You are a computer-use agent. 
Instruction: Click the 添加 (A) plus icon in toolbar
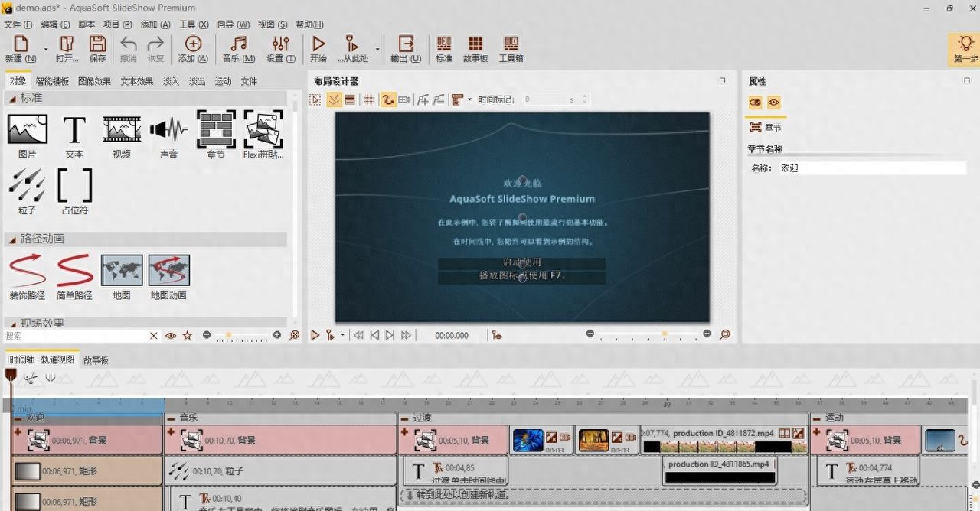click(x=193, y=44)
